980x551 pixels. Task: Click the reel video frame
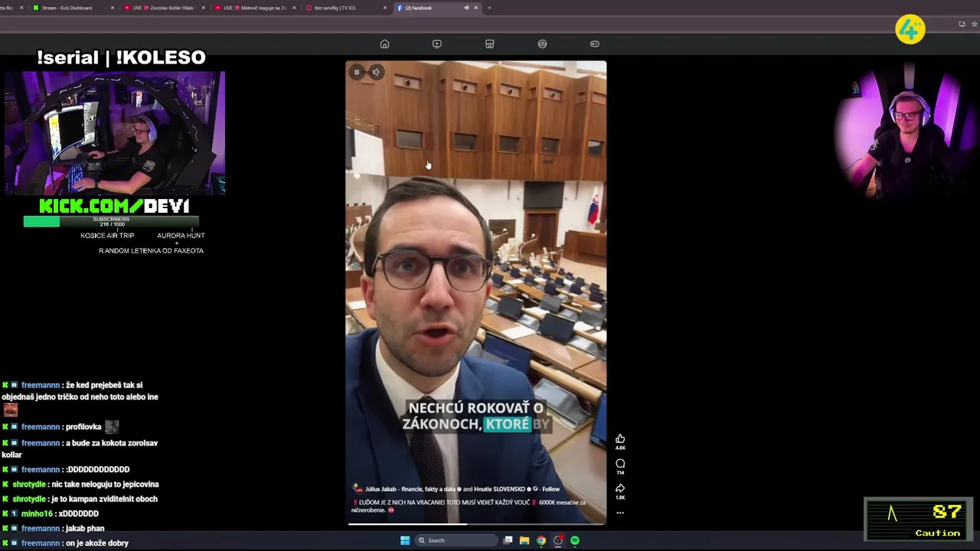click(475, 291)
